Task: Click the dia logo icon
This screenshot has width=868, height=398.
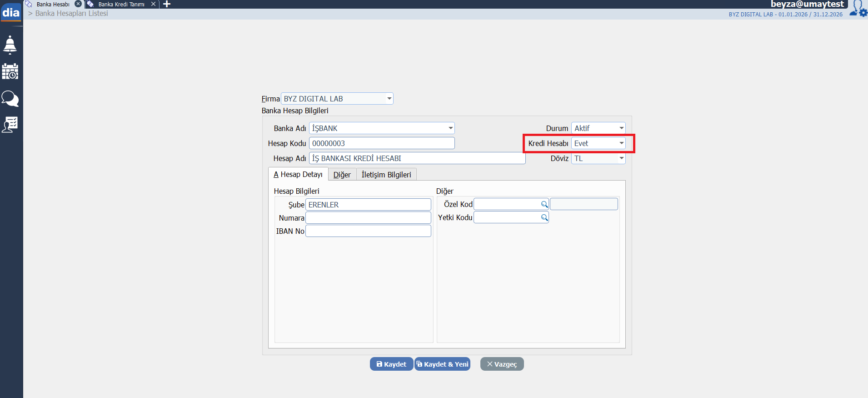Action: coord(11,12)
